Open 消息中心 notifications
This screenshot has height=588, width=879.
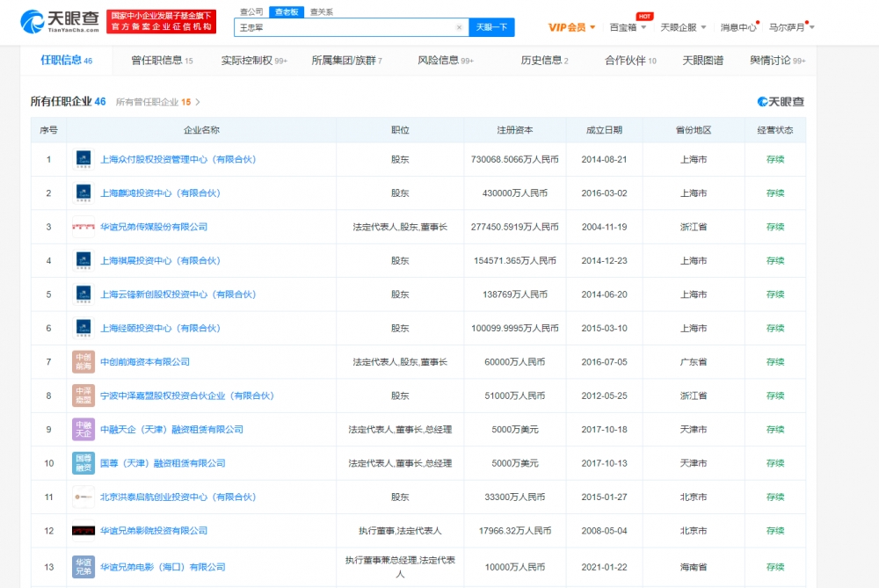point(737,27)
